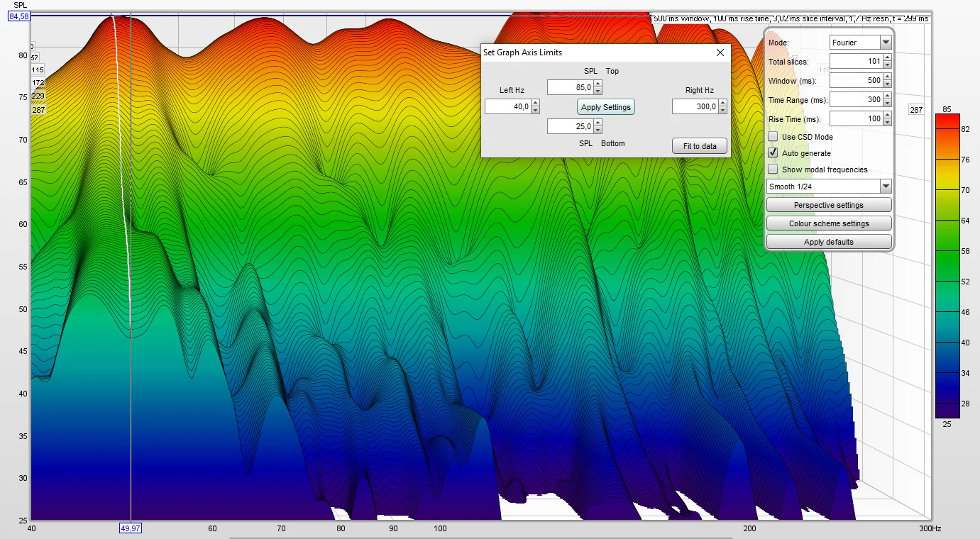Click the Apply defaults button
The width and height of the screenshot is (980, 539).
829,242
